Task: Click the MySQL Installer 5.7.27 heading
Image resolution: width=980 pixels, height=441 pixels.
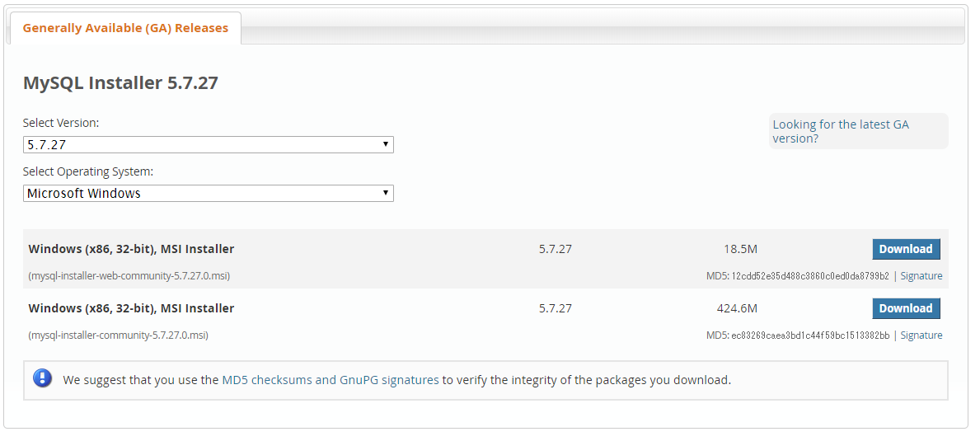Action: click(x=120, y=82)
